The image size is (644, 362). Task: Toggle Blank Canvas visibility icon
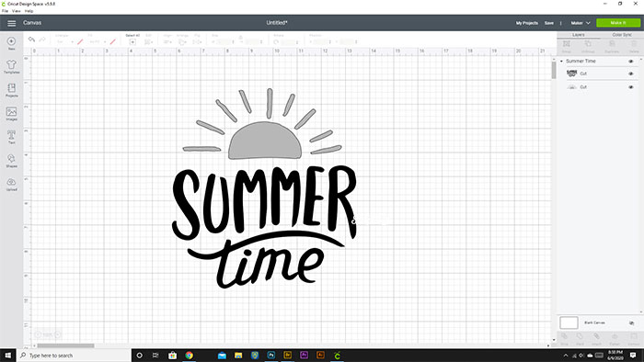[x=631, y=323]
